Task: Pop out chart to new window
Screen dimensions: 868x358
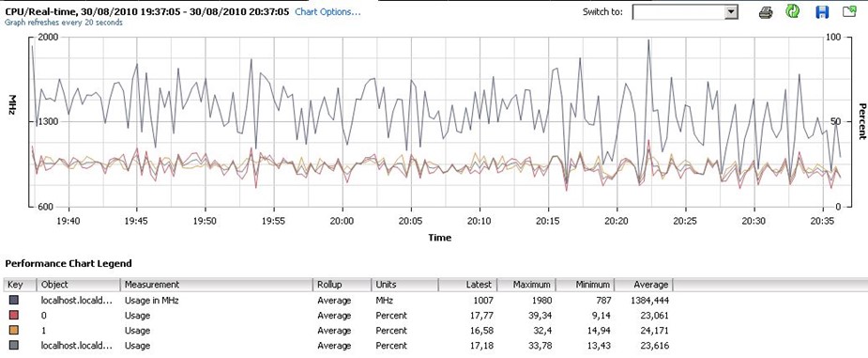Action: click(850, 11)
